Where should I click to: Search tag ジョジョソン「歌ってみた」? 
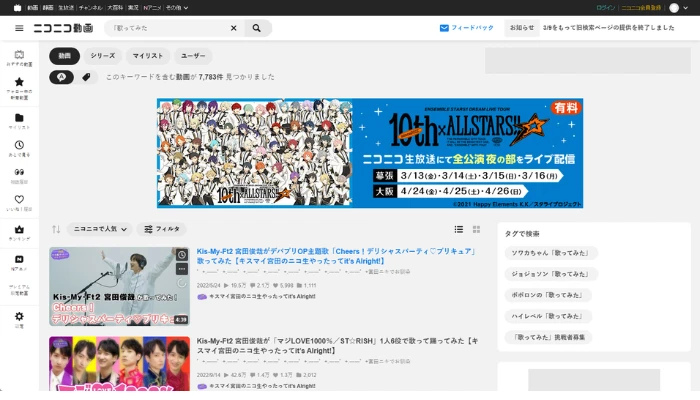(551, 274)
